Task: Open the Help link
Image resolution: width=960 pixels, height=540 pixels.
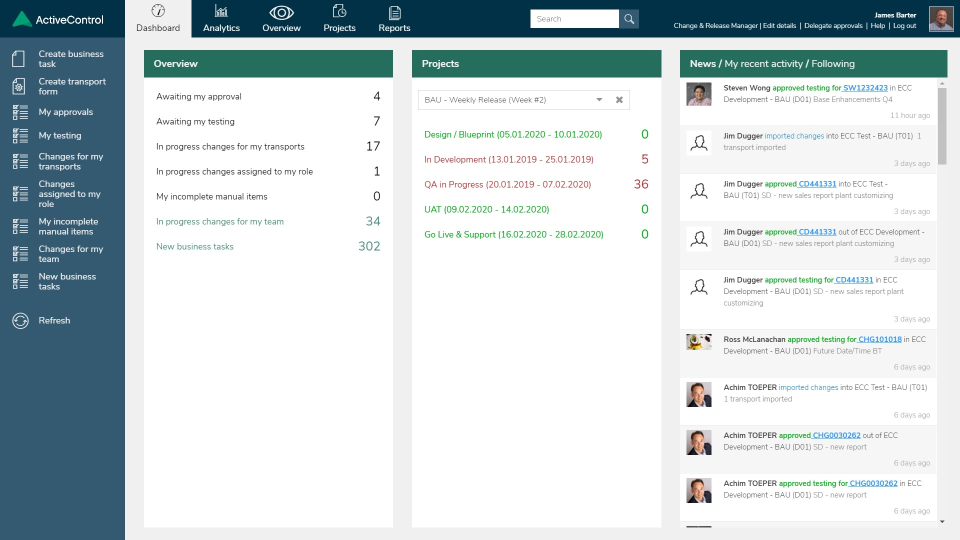Action: 877,26
